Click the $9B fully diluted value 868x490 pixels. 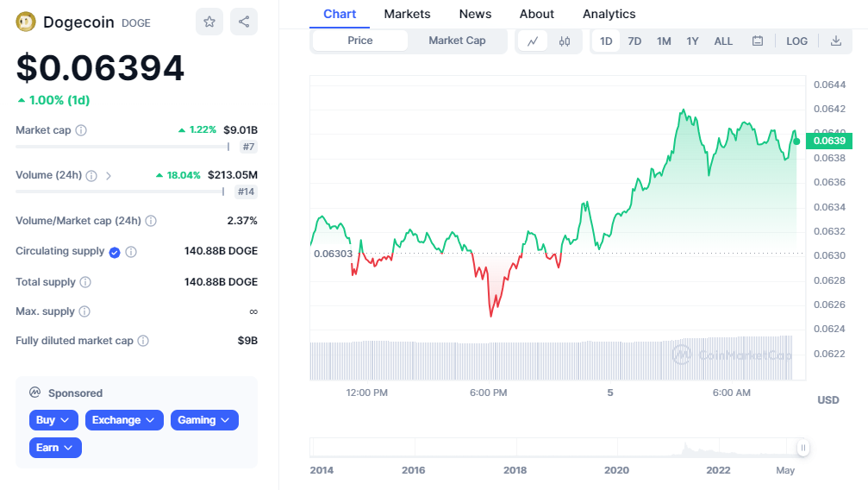(x=247, y=341)
